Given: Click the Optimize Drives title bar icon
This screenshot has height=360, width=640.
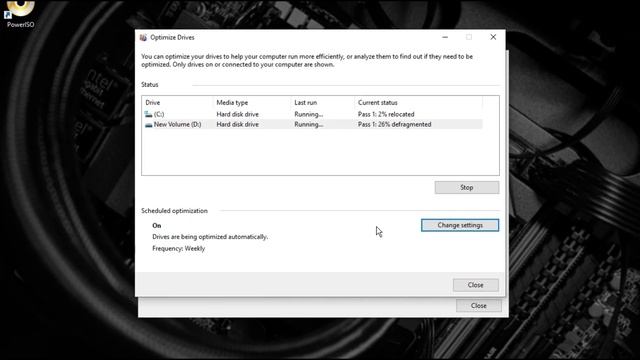Looking at the screenshot, I should (143, 38).
